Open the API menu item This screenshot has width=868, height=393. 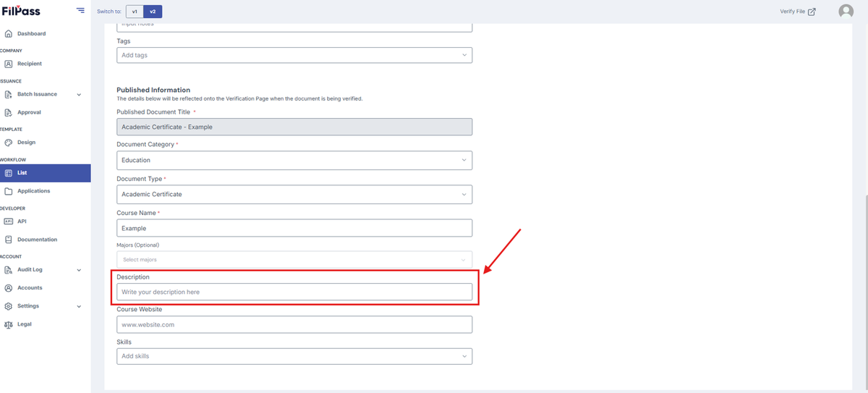(x=22, y=221)
